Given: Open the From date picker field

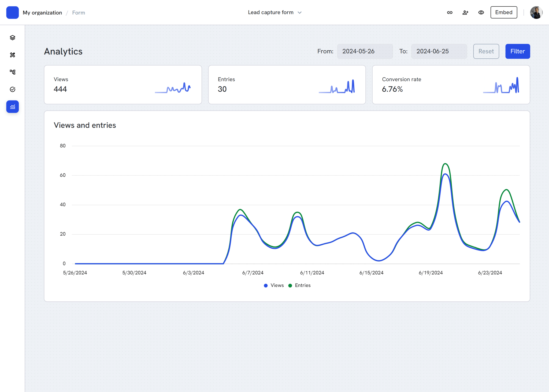Looking at the screenshot, I should click(x=365, y=51).
